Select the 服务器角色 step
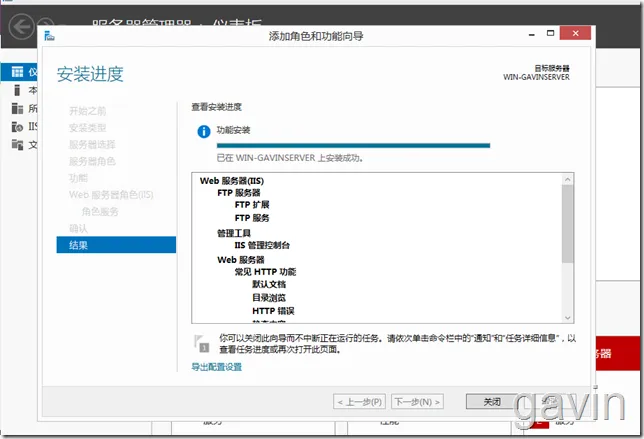This screenshot has height=439, width=644. tap(92, 161)
